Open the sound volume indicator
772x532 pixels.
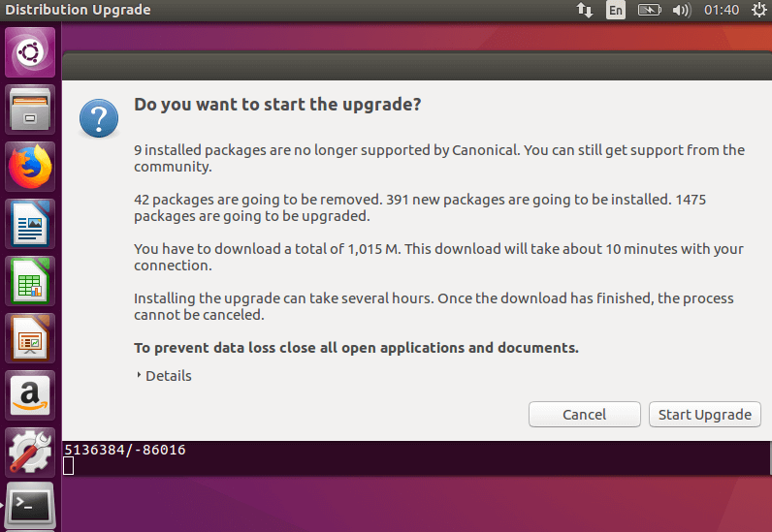pos(681,11)
